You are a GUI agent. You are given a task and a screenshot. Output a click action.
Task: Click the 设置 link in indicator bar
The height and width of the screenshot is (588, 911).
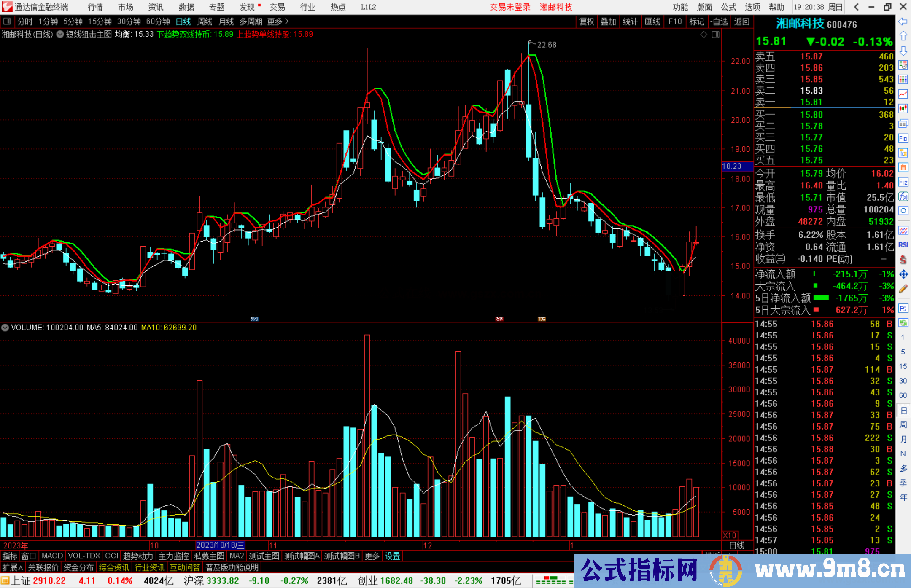tap(392, 556)
